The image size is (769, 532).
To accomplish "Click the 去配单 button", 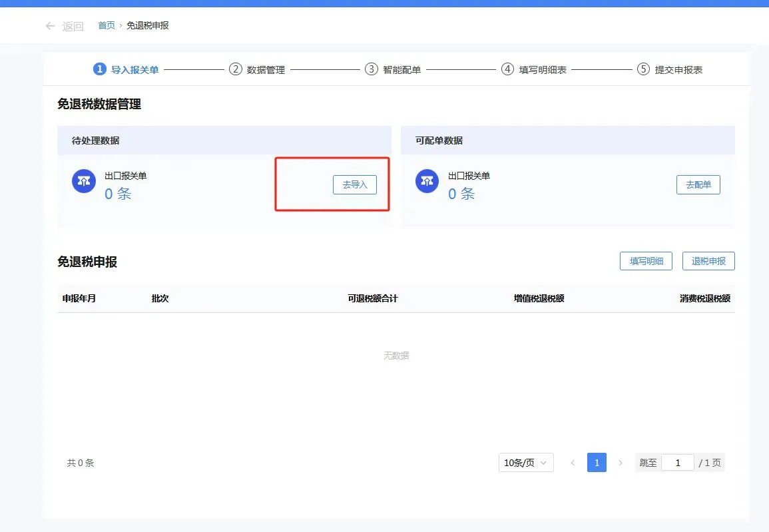I will click(698, 184).
